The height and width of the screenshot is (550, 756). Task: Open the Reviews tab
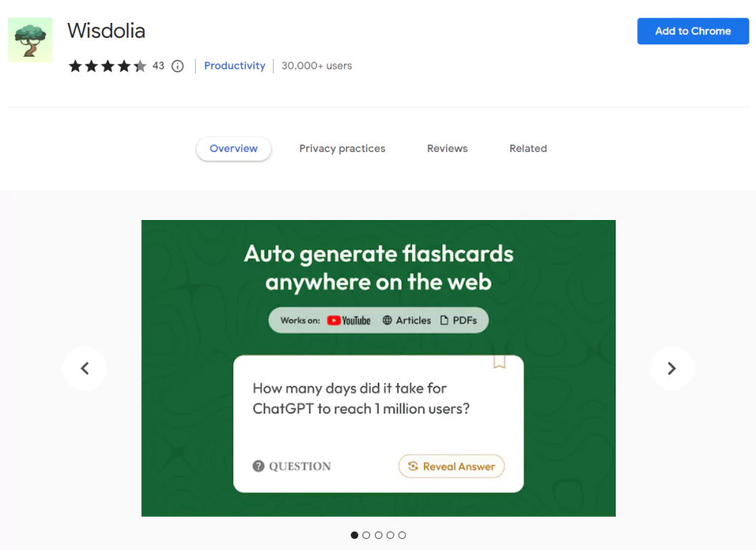tap(447, 148)
